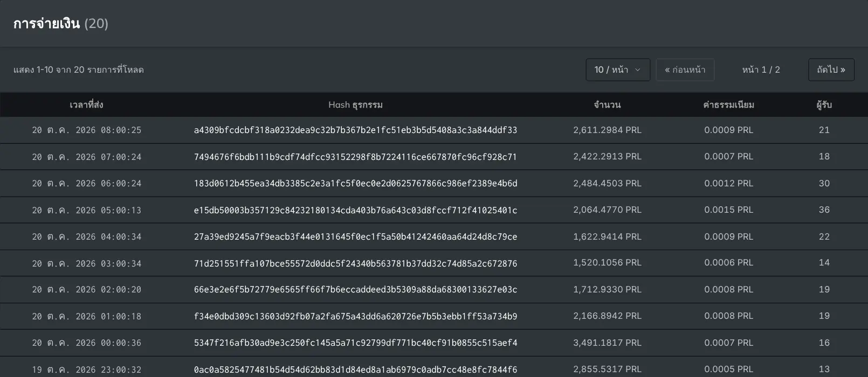This screenshot has height=377, width=868.
Task: Click recipient count 14
Action: coord(824,262)
